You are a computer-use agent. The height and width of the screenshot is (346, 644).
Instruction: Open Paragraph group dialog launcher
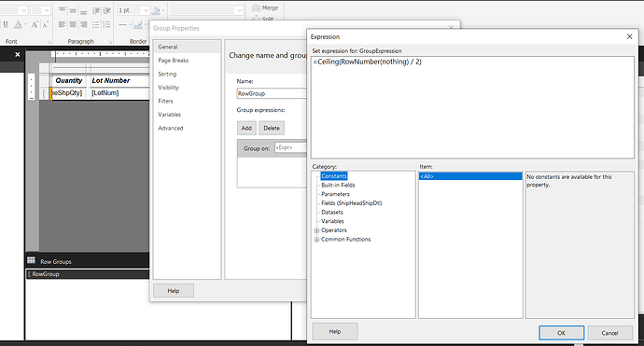tap(110, 42)
